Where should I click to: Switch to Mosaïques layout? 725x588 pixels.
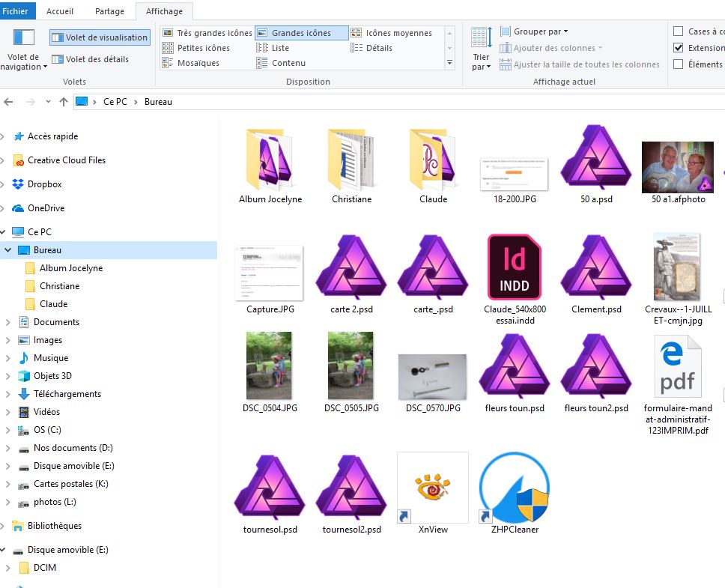[190, 63]
